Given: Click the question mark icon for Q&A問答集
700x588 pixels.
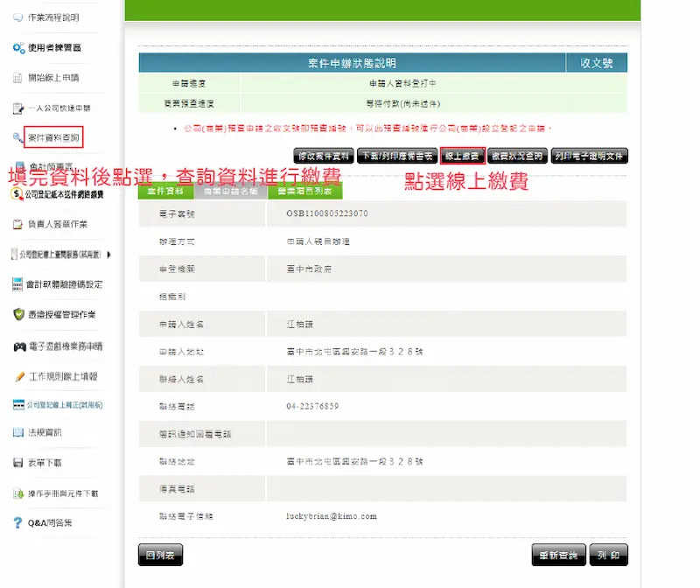Looking at the screenshot, I should click(x=18, y=523).
